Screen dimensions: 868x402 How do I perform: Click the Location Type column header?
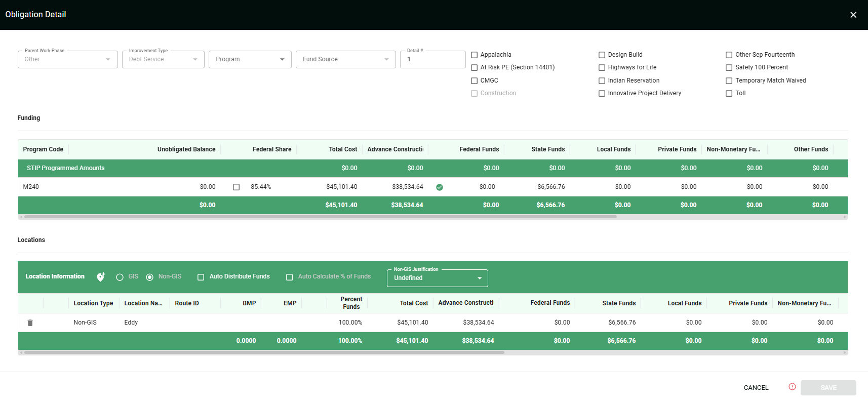click(x=93, y=303)
